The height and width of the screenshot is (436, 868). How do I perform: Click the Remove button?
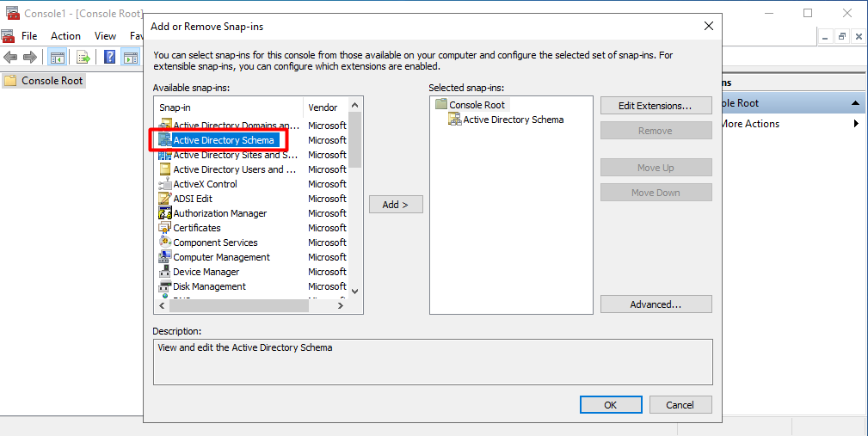coord(656,131)
